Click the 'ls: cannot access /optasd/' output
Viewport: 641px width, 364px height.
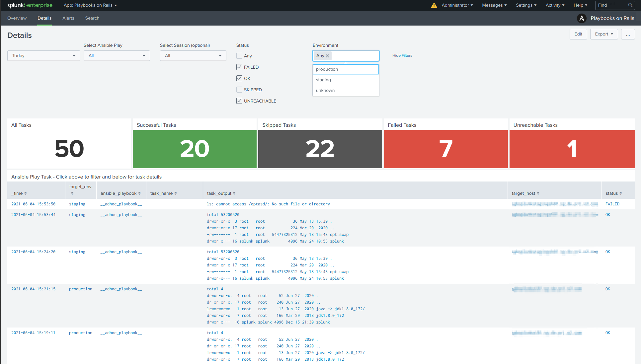pos(268,204)
